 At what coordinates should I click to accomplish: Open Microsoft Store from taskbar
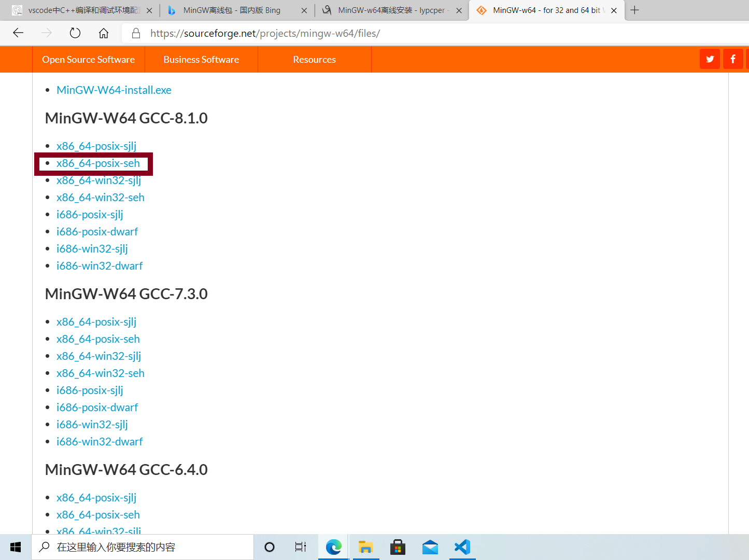(398, 547)
